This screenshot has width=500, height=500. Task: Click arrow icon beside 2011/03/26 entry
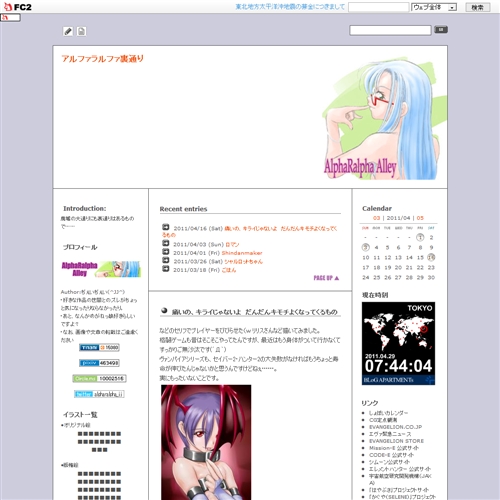[166, 260]
